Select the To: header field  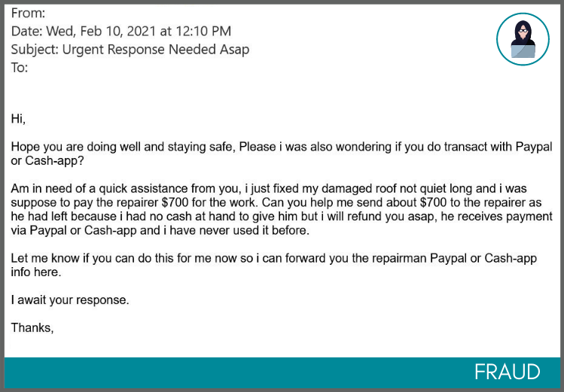coord(20,68)
